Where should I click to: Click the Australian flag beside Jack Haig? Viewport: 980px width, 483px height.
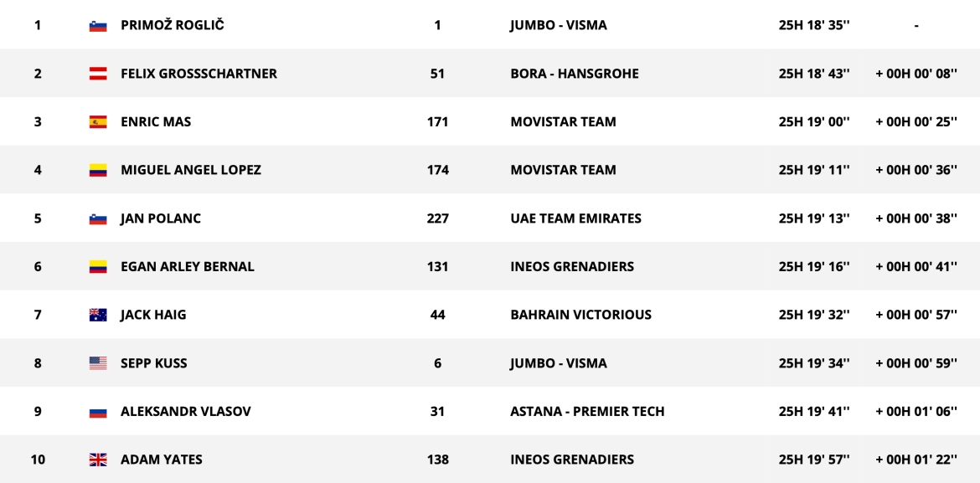[98, 316]
